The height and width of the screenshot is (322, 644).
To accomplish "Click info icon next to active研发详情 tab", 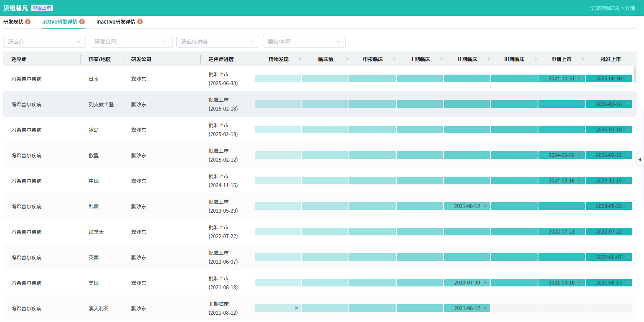I will (82, 22).
